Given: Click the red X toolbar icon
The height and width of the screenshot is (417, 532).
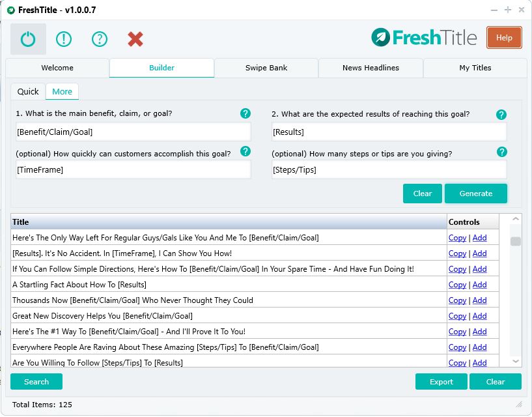Looking at the screenshot, I should (135, 39).
